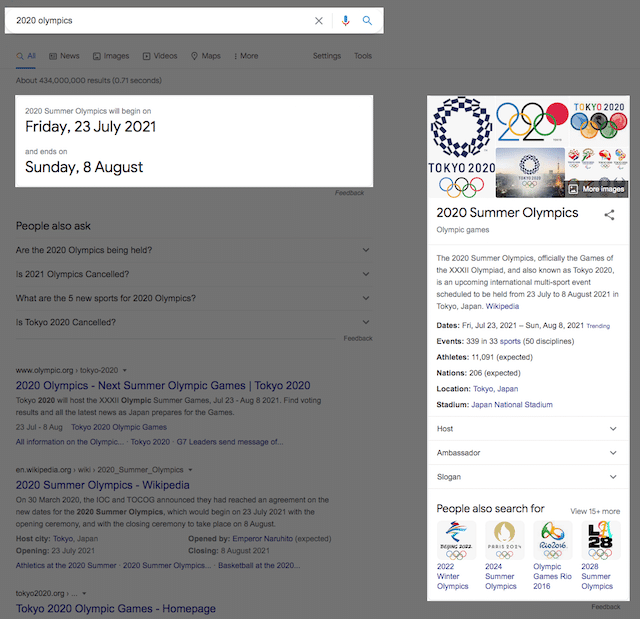Click Feedback under the date answer box

(x=349, y=193)
